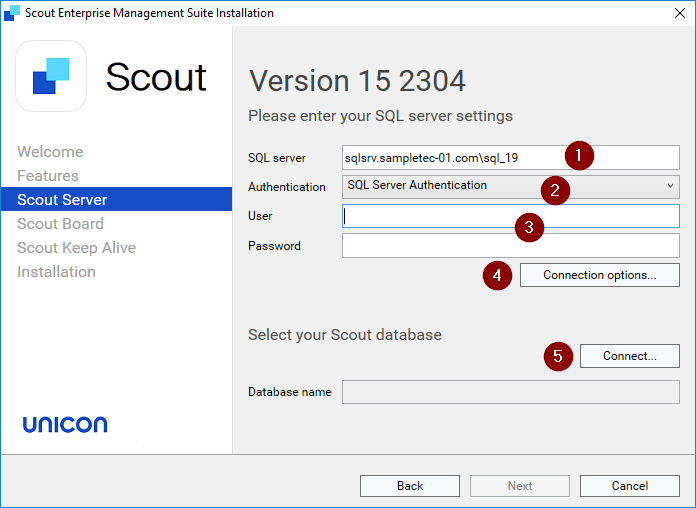Screen dimensions: 696x508
Task: Click the Unicon brand logo
Action: (65, 425)
